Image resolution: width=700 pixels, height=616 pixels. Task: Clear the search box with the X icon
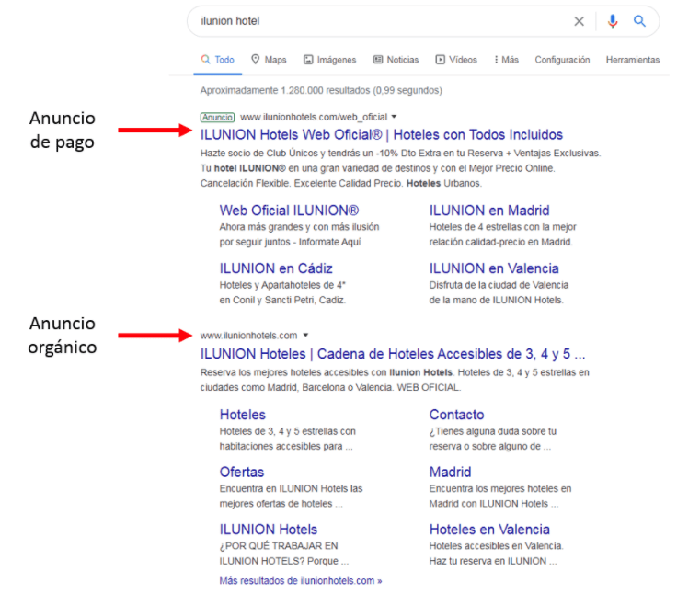[x=579, y=21]
